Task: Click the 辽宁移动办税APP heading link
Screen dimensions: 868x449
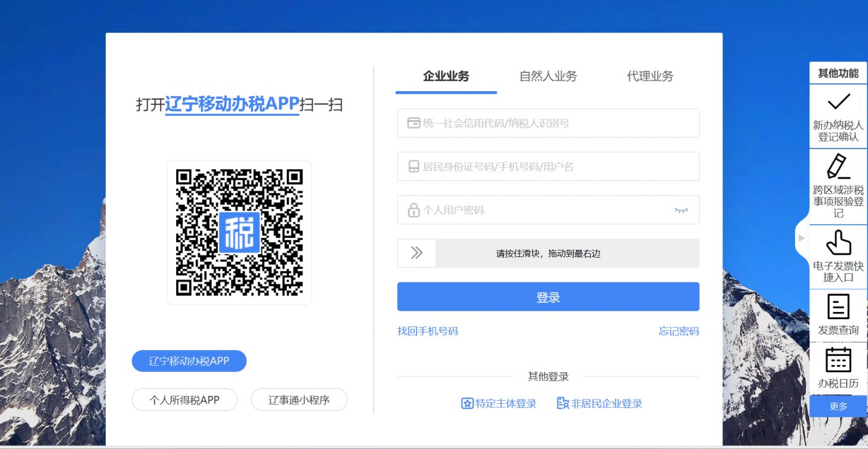Action: 232,104
